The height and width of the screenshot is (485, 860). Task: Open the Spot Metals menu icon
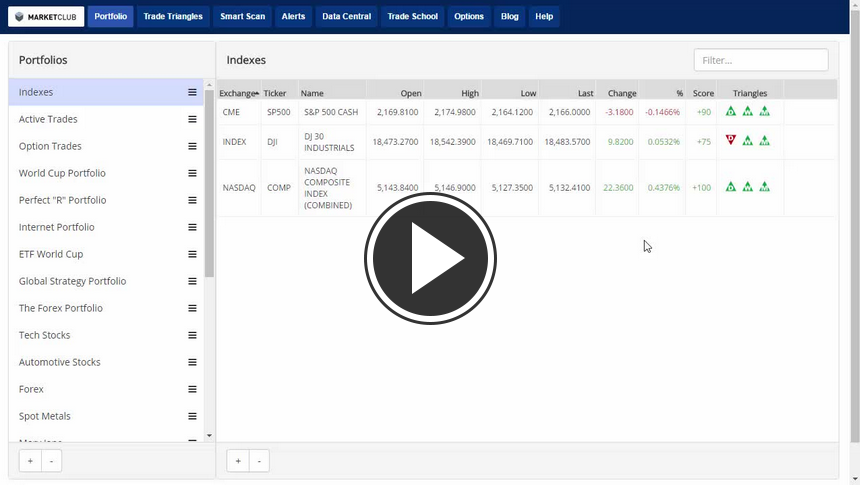click(192, 416)
